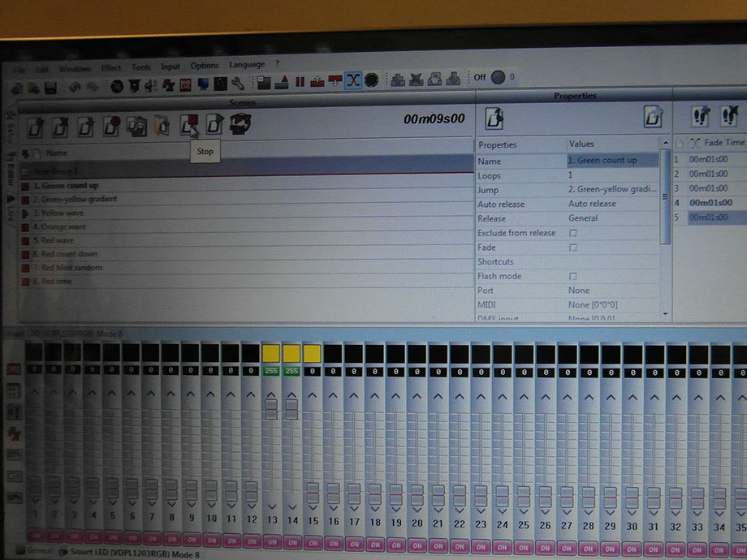
Task: Select the '2. Green-yellow gradient' scene
Action: pyautogui.click(x=80, y=199)
